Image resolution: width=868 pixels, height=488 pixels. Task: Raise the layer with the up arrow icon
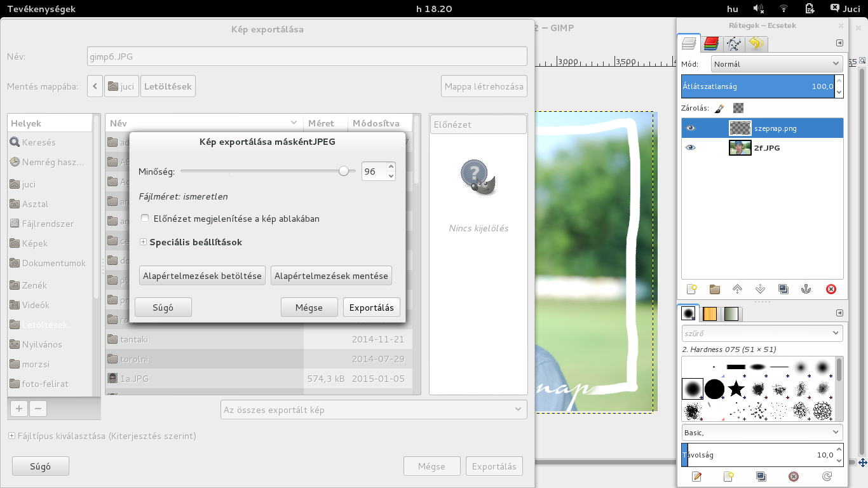coord(737,289)
